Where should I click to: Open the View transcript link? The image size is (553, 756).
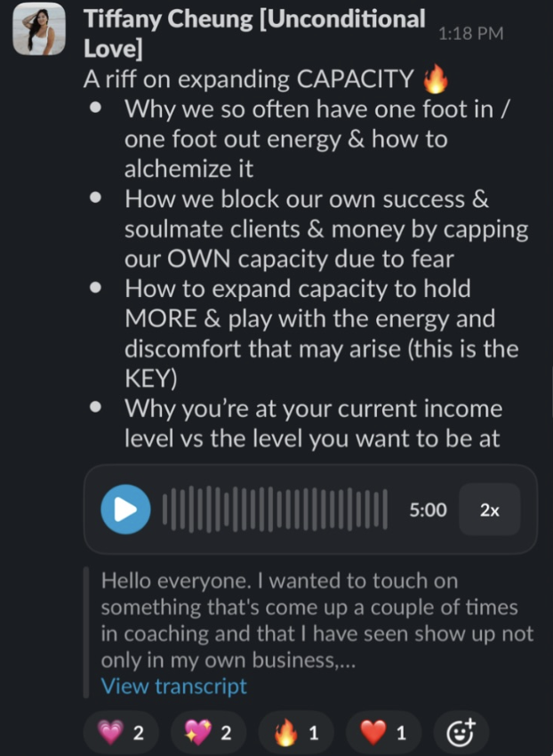[x=173, y=686]
